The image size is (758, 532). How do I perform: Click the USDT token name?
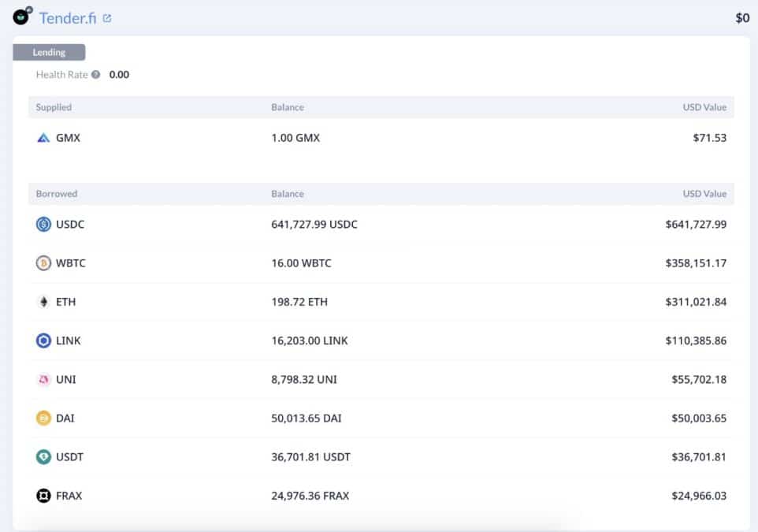pos(69,456)
